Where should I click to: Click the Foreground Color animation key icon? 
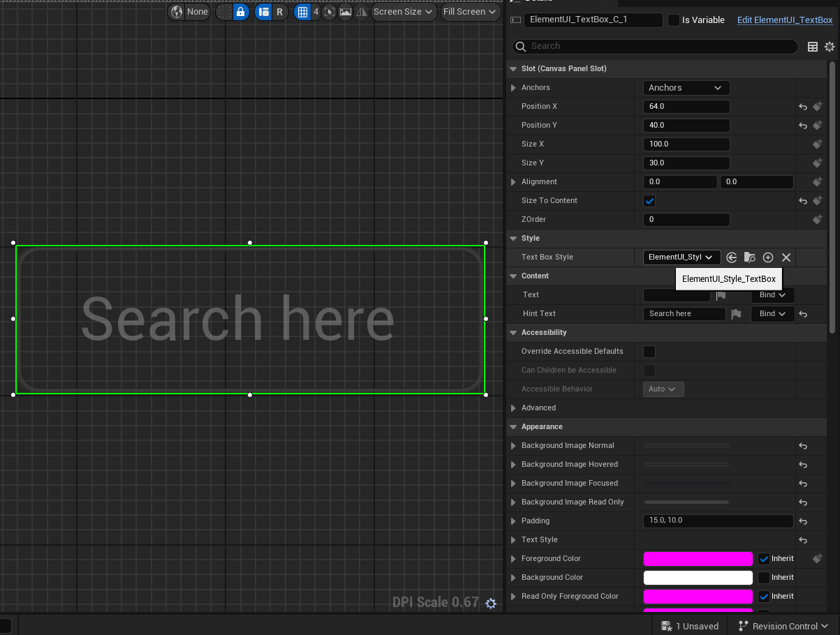[818, 559]
